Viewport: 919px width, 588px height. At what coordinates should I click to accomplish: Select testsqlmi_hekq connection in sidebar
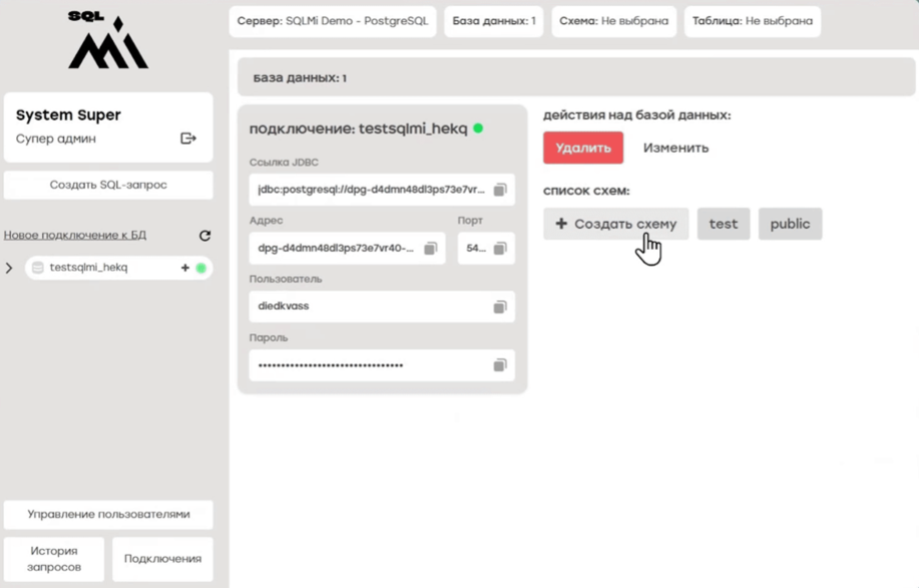pyautogui.click(x=89, y=268)
